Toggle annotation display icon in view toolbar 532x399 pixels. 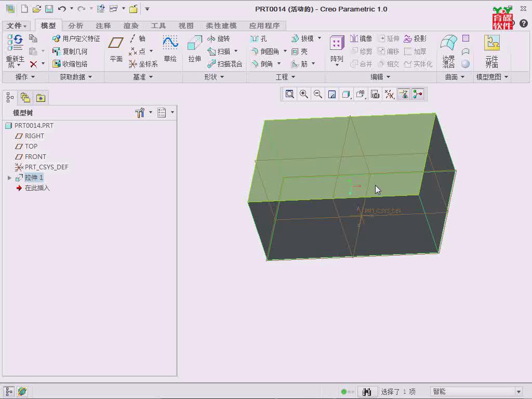coord(403,94)
